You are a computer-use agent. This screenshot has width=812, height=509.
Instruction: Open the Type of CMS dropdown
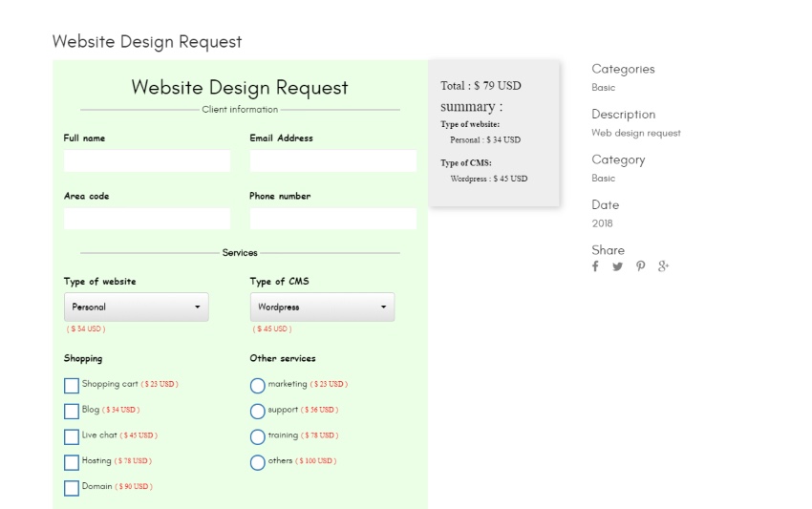(x=322, y=308)
